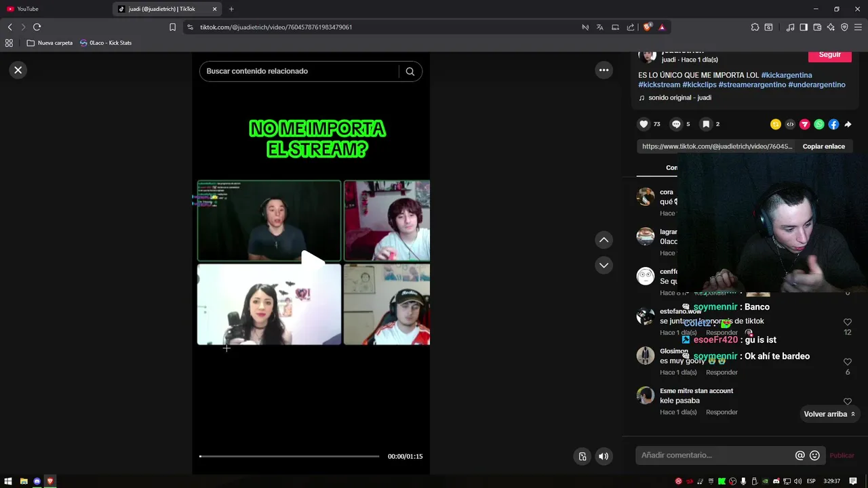This screenshot has width=868, height=488.
Task: Open extensions puzzle icon
Action: point(755,27)
